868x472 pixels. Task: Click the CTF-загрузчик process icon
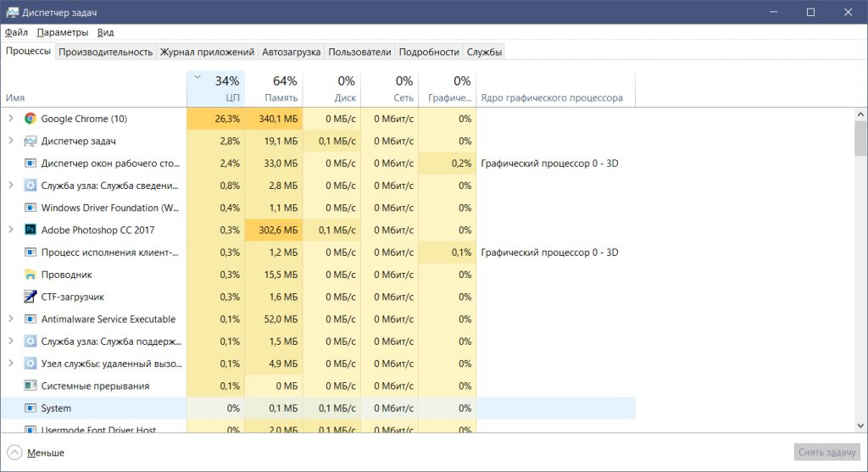tap(31, 297)
